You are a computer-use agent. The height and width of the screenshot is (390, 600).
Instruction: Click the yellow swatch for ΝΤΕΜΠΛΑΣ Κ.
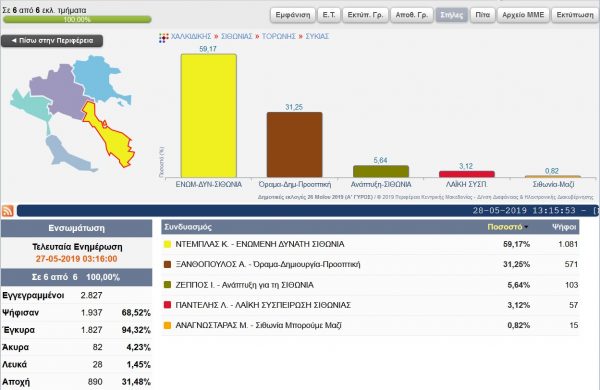(167, 244)
